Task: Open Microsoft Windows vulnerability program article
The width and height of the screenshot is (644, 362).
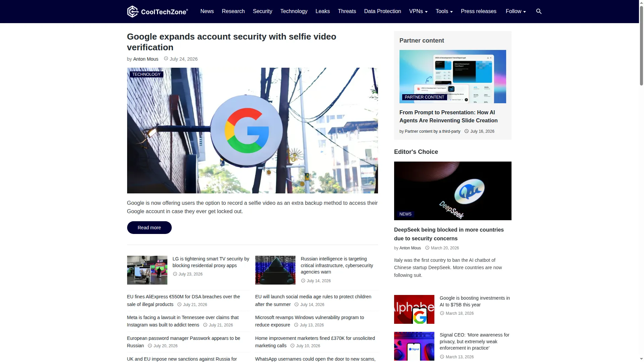Action: 309,321
